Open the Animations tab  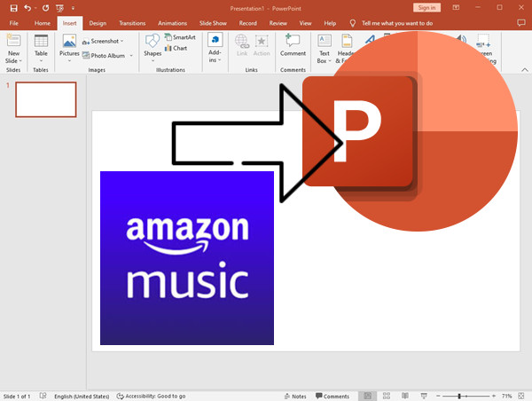coord(172,23)
